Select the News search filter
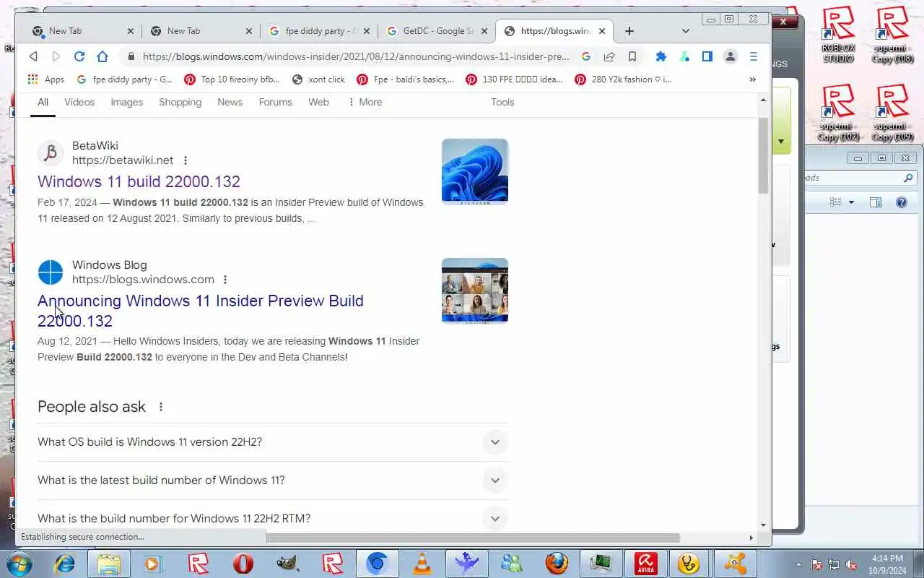The image size is (924, 578). point(230,102)
